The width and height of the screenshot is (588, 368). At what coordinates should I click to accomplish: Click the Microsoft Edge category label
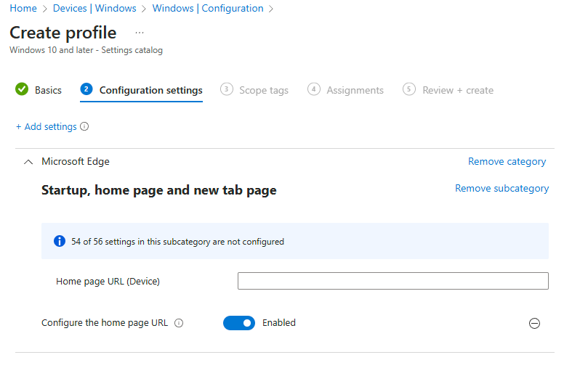(x=76, y=161)
